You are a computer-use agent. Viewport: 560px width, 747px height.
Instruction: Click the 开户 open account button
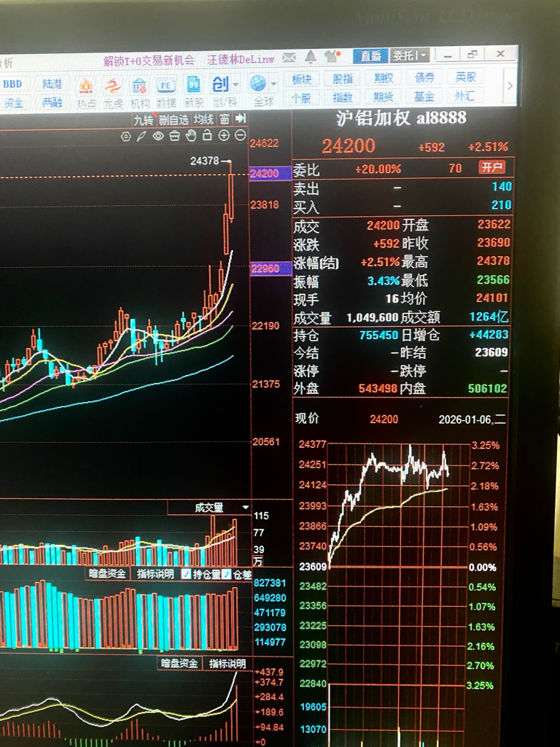[492, 167]
